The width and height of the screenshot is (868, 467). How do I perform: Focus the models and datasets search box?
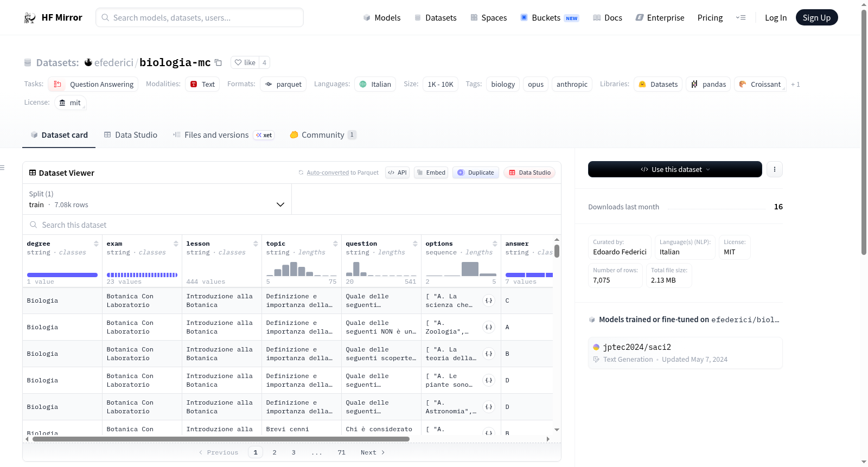[200, 17]
